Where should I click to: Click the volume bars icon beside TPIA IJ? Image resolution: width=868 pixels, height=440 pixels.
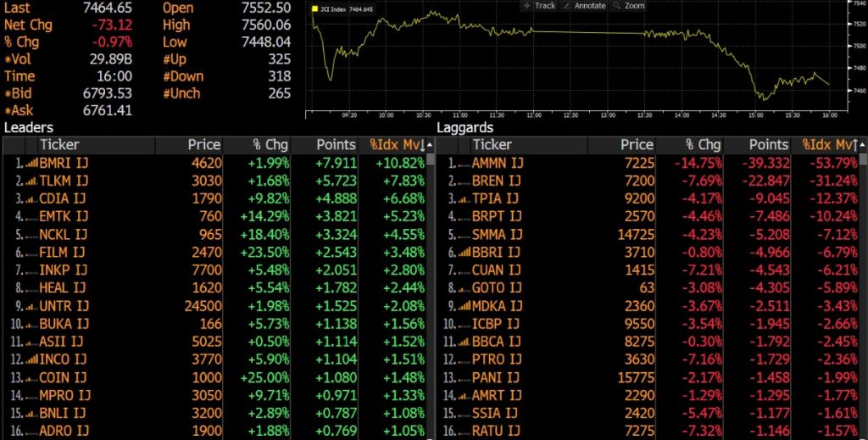[465, 198]
